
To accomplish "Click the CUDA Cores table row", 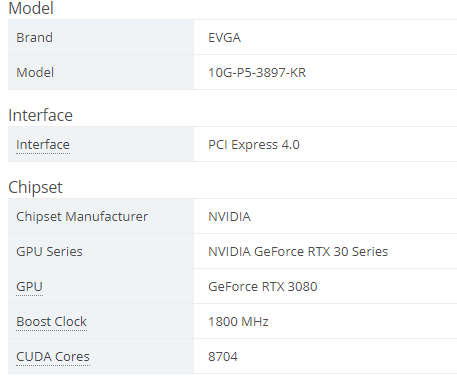I will click(x=232, y=357).
